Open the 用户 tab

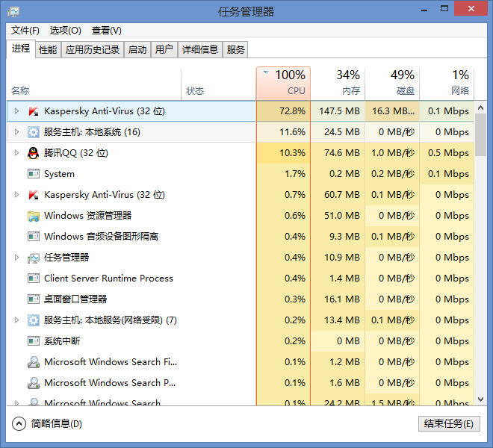point(164,50)
